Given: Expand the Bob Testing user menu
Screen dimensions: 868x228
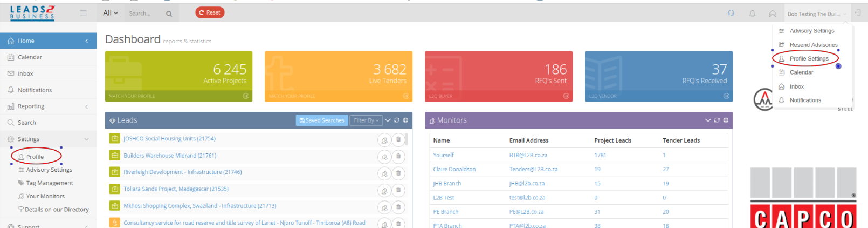Looking at the screenshot, I should [816, 14].
